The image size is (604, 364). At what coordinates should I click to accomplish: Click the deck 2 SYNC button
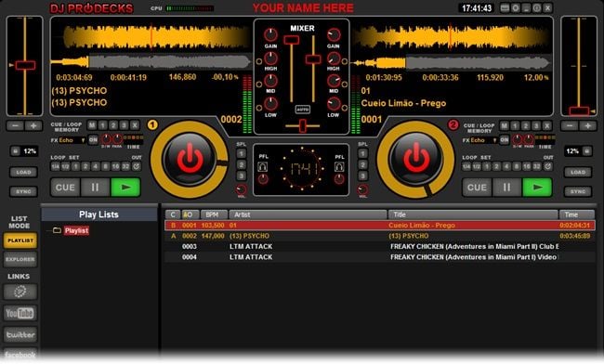578,191
